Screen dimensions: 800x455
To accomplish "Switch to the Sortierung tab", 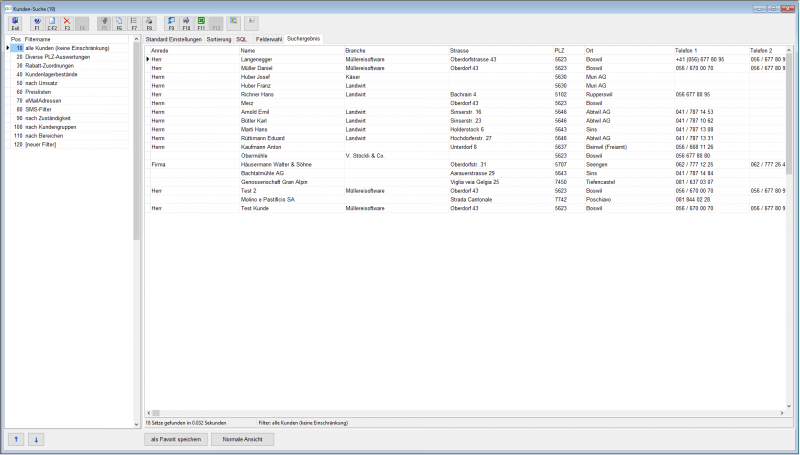I will click(x=219, y=39).
